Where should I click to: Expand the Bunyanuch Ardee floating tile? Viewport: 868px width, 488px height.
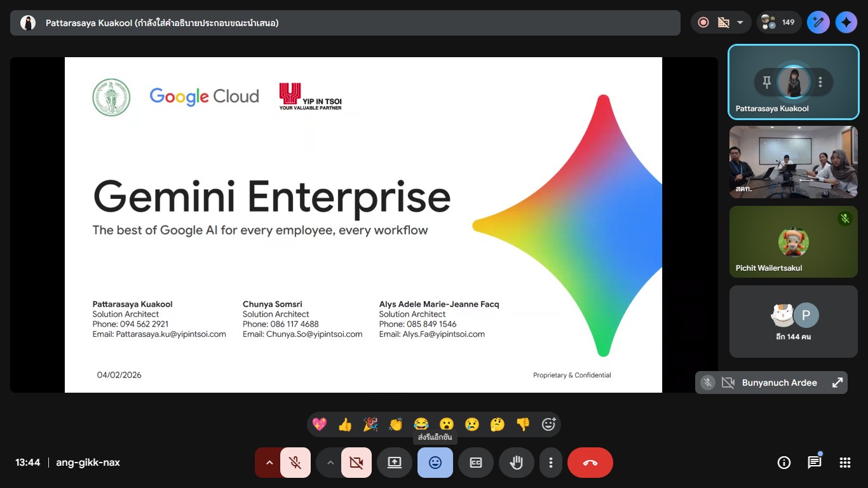coord(837,383)
